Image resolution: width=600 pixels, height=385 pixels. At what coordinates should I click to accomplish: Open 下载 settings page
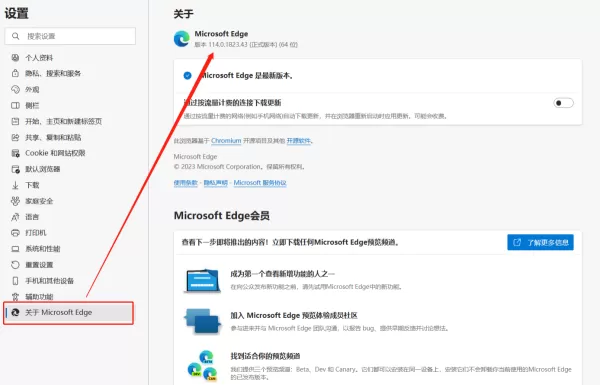(32, 185)
